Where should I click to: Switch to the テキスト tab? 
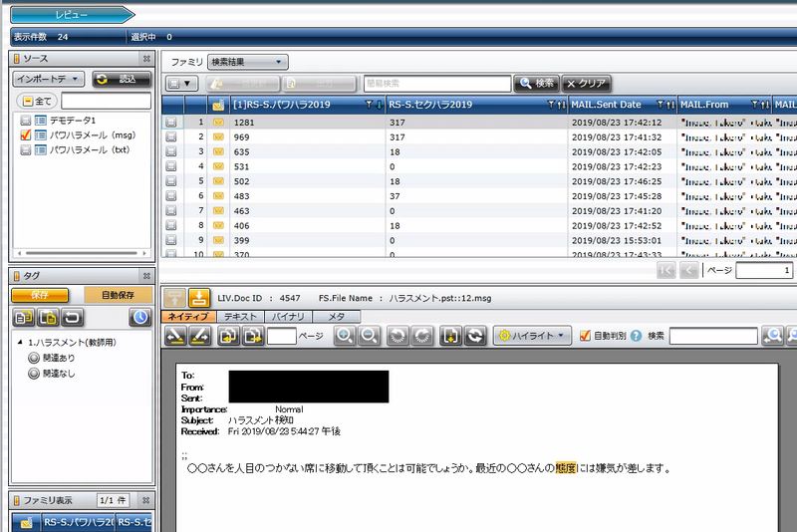click(240, 317)
